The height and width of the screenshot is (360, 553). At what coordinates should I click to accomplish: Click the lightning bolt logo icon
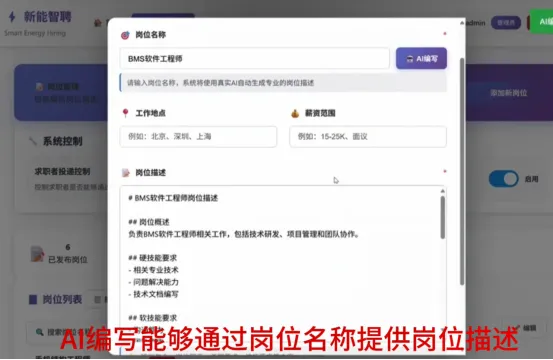click(12, 17)
